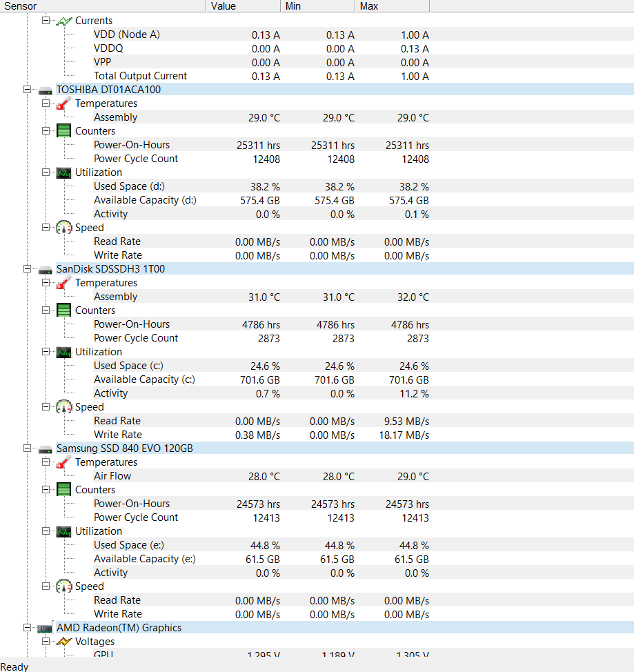
Task: Collapse the TOSHIBA DT01ACA100 section
Action: [27, 89]
